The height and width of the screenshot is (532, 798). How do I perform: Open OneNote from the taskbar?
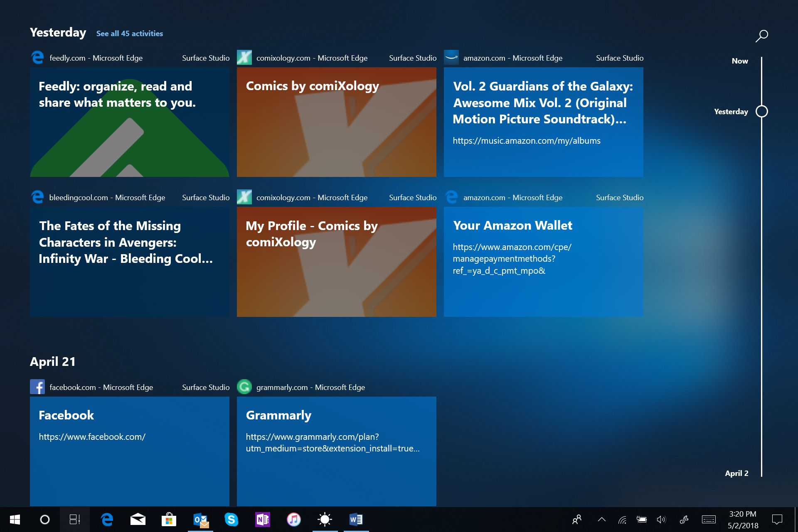coord(263,519)
